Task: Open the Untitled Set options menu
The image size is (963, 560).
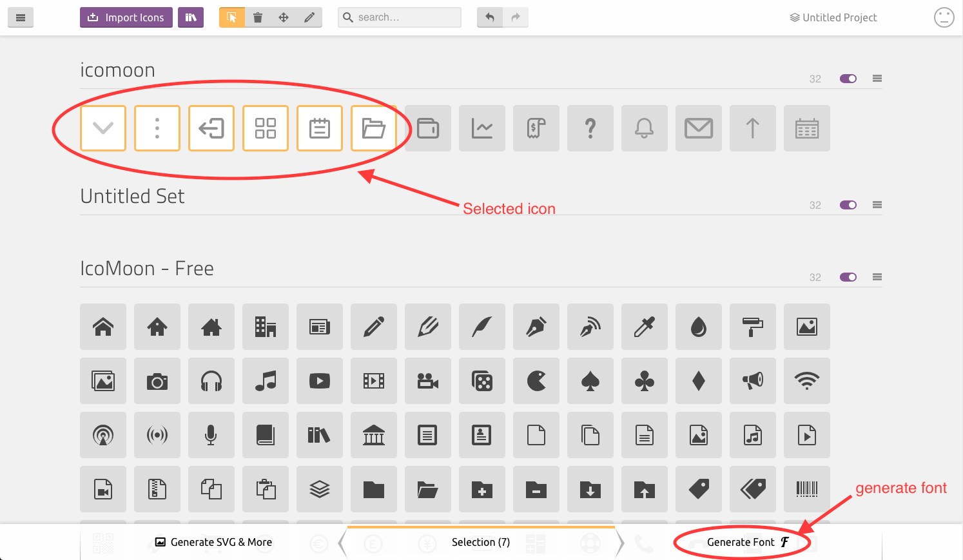Action: 877,205
